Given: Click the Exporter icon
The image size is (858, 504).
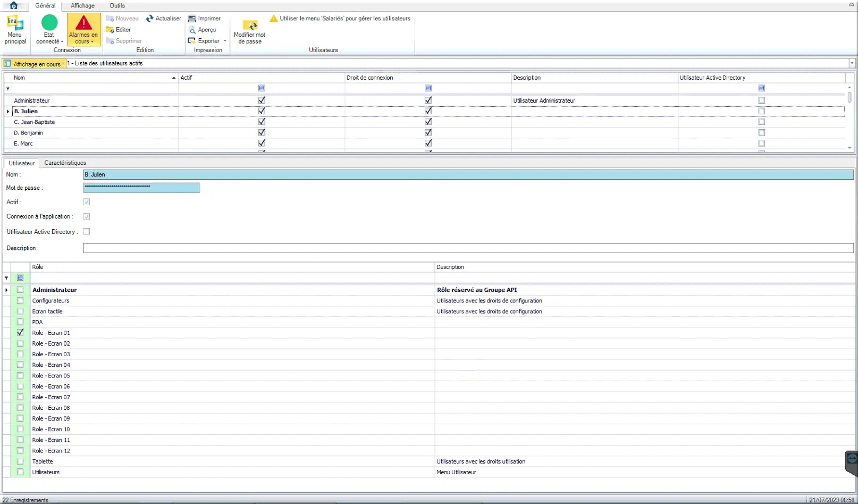Looking at the screenshot, I should pos(192,41).
